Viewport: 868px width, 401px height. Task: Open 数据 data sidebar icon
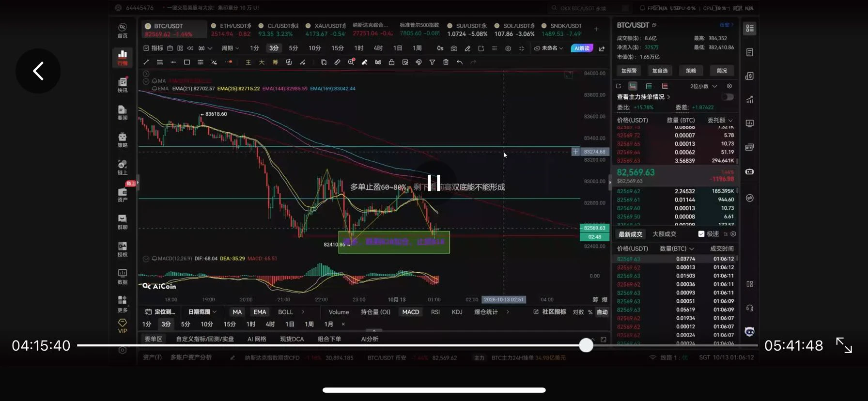[x=123, y=277]
